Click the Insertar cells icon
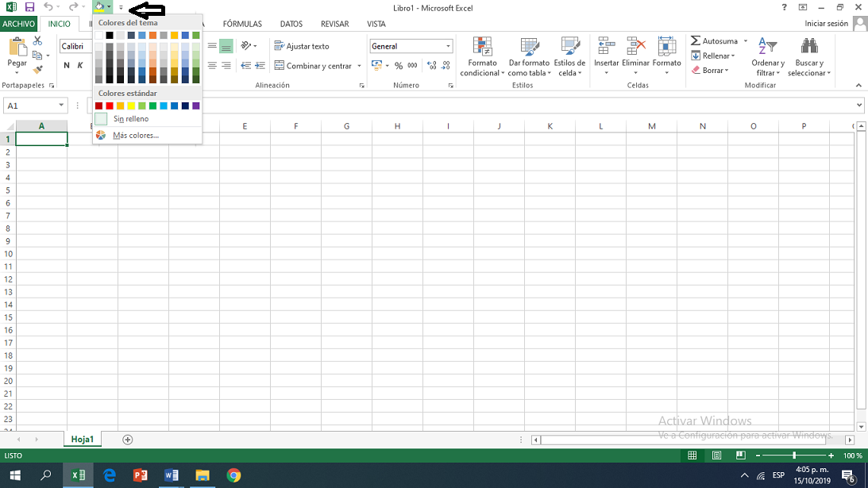 click(x=606, y=47)
